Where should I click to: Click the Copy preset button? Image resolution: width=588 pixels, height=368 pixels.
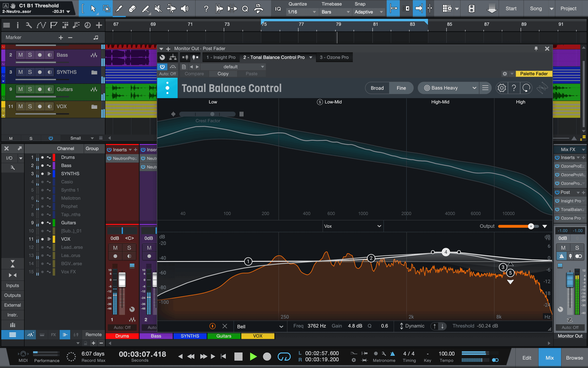(x=223, y=74)
